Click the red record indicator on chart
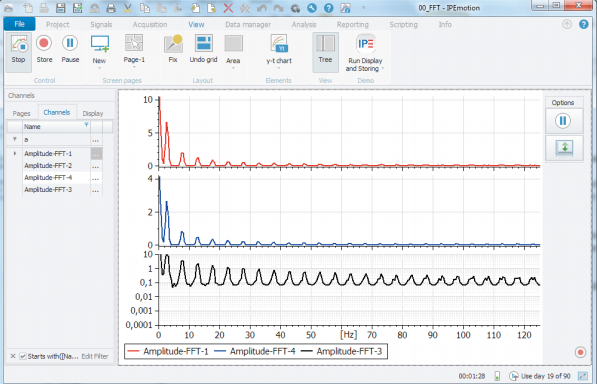This screenshot has height=384, width=597. 580,352
